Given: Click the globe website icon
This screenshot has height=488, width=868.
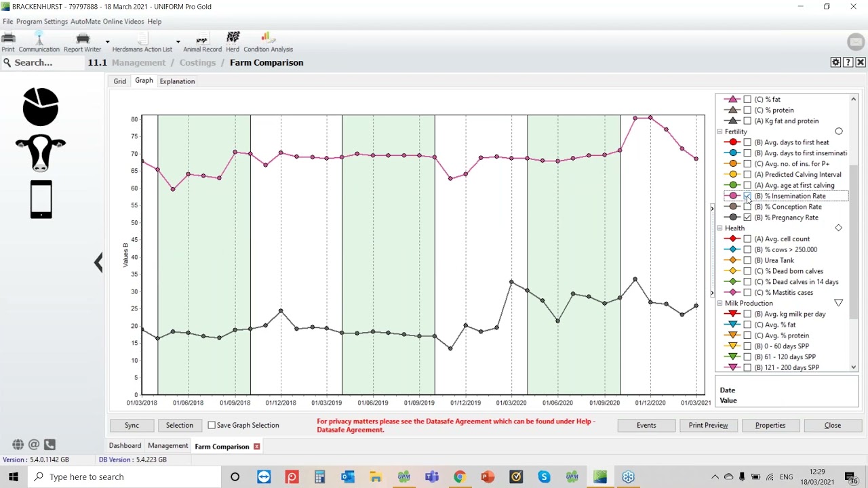Looking at the screenshot, I should coord(18,445).
